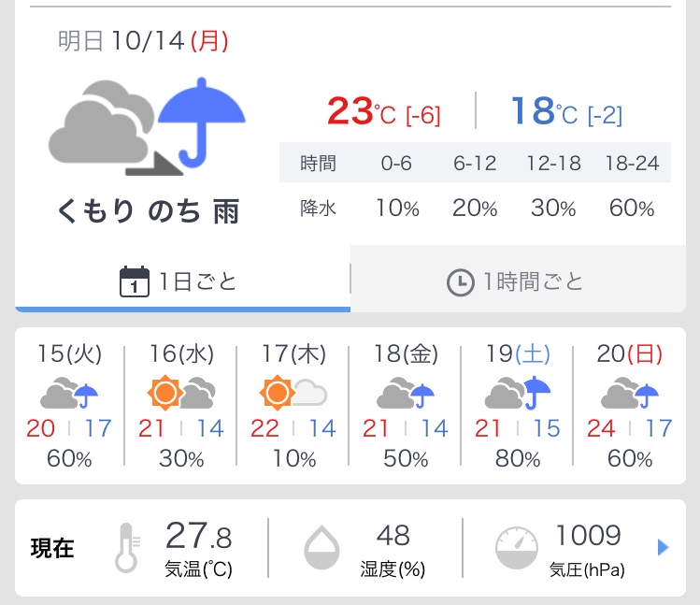Click the sunny-cloudy icon for 16(水)

pos(181,394)
